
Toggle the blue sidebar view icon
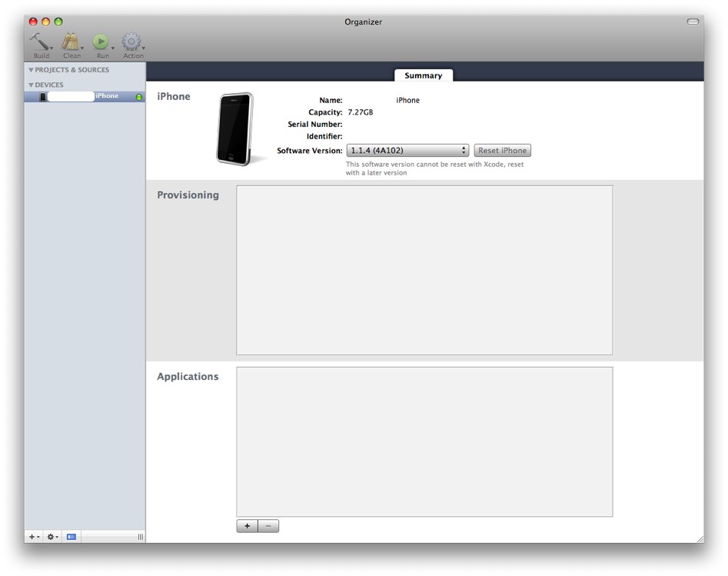(x=71, y=537)
